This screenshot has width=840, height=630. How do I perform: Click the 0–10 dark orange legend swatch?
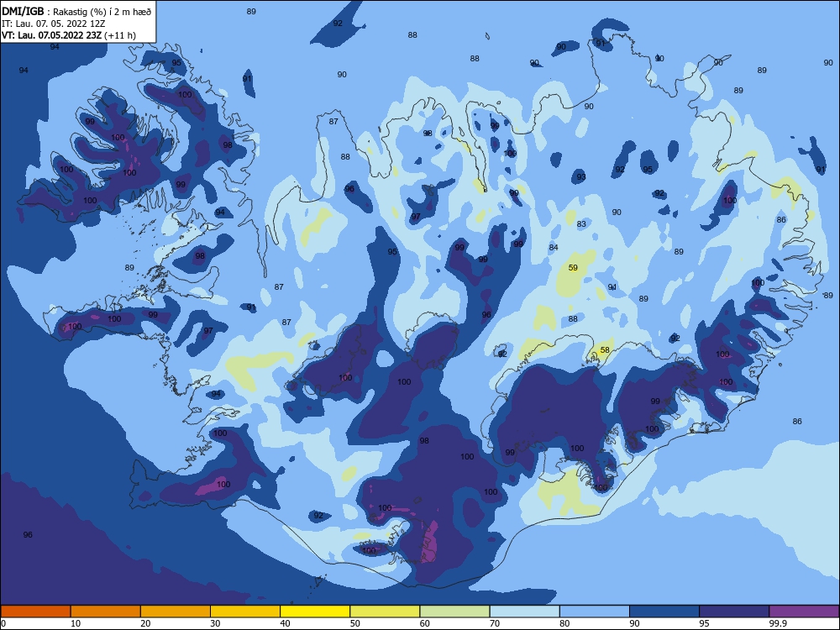[35, 612]
